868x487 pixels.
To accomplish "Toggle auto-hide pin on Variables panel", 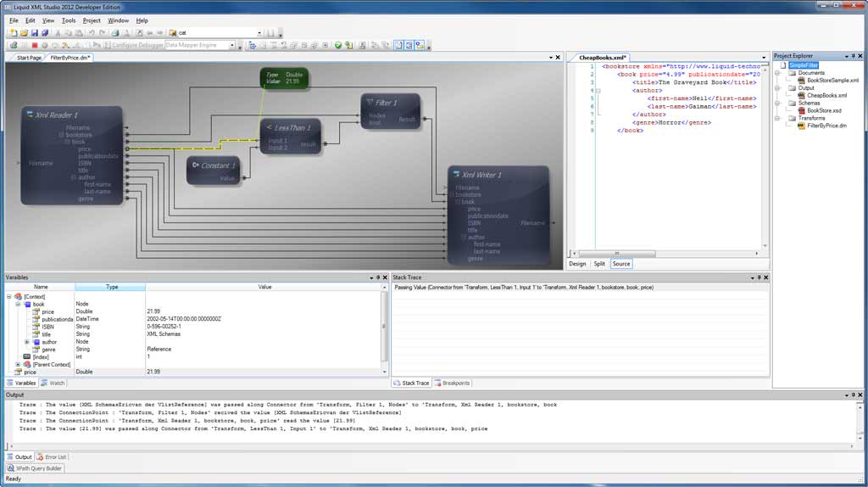I will coord(378,277).
